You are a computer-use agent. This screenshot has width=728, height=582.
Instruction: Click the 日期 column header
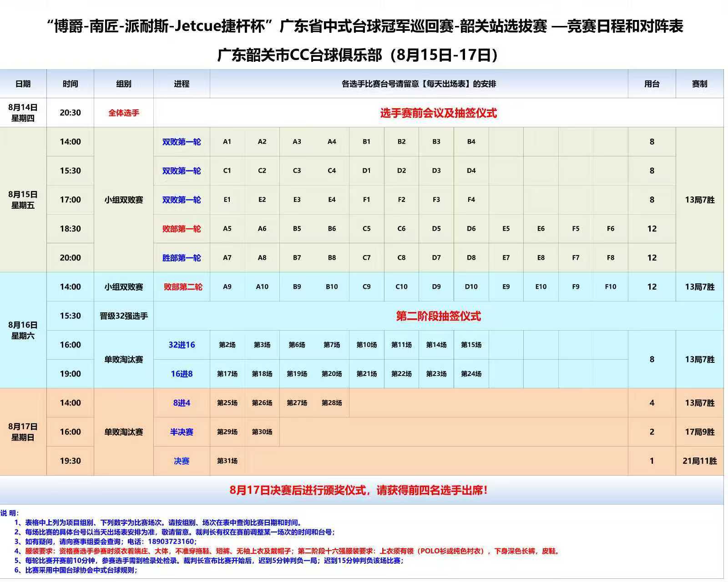tap(23, 84)
